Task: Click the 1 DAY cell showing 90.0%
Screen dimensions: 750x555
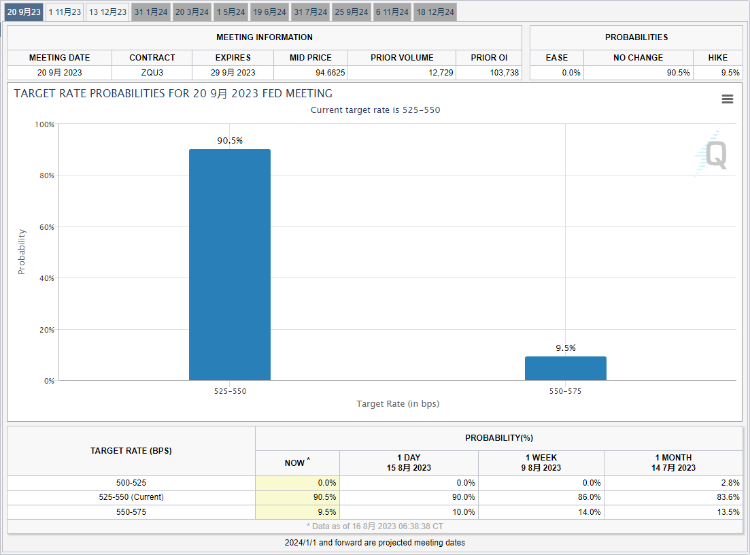Action: tap(408, 497)
